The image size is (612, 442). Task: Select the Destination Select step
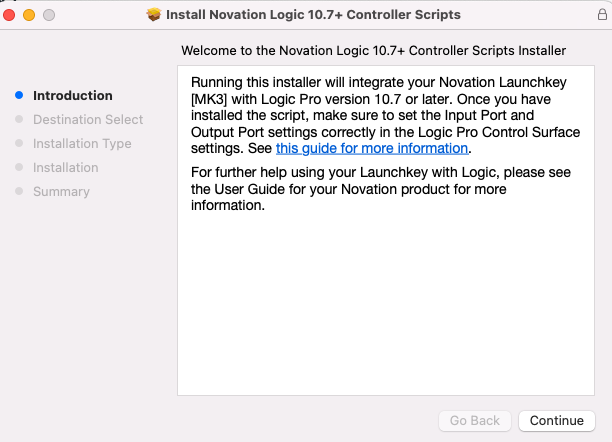click(88, 119)
